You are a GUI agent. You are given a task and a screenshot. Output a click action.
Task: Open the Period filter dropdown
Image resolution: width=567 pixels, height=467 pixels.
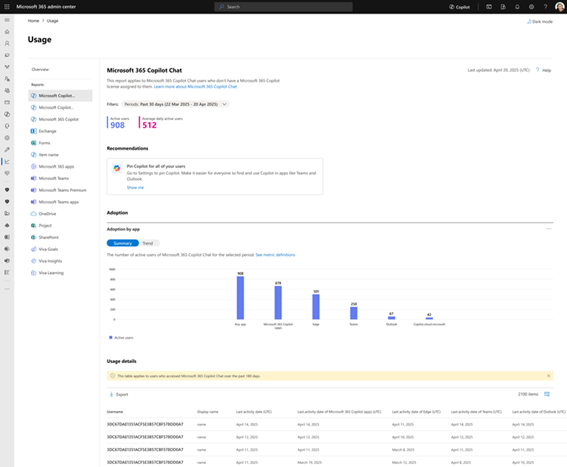[x=175, y=104]
